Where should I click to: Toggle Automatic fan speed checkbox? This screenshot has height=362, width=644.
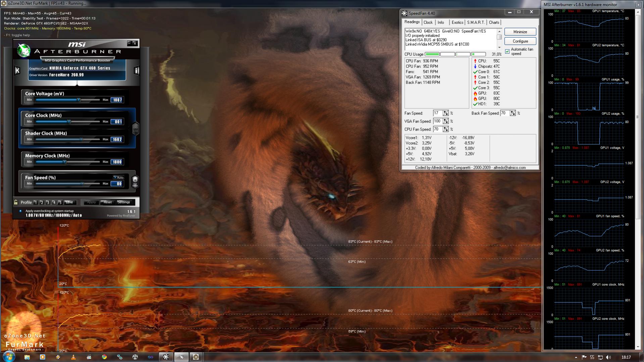(x=507, y=51)
